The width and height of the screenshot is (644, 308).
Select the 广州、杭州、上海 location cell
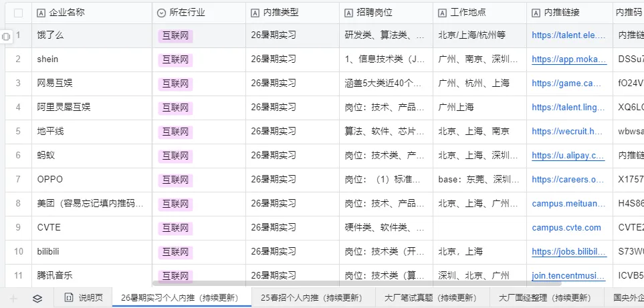(x=479, y=84)
